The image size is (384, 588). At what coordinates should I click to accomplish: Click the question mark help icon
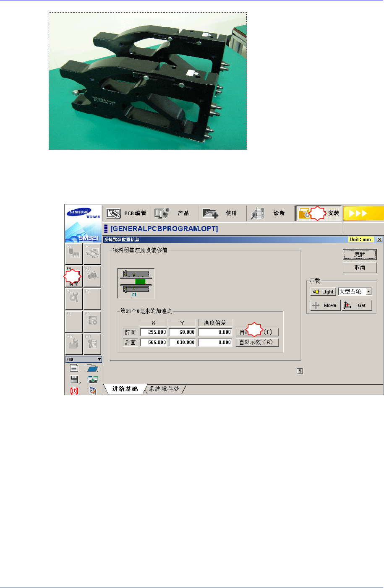[300, 371]
